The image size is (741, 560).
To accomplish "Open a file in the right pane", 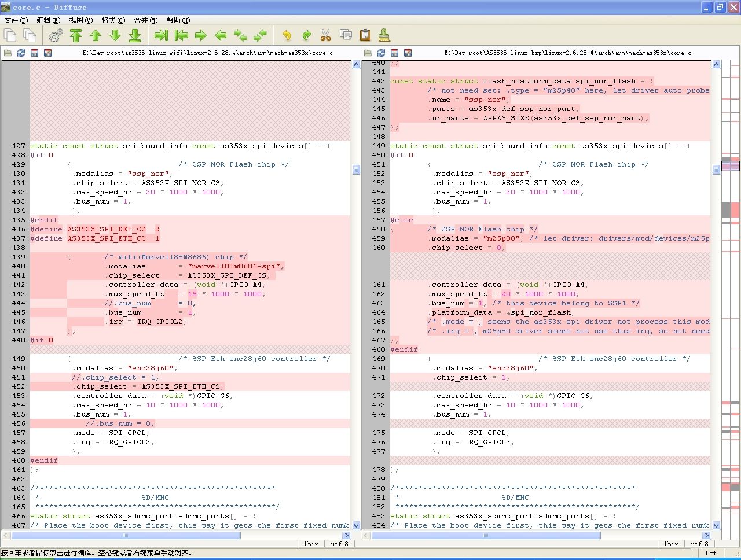I will [x=368, y=53].
